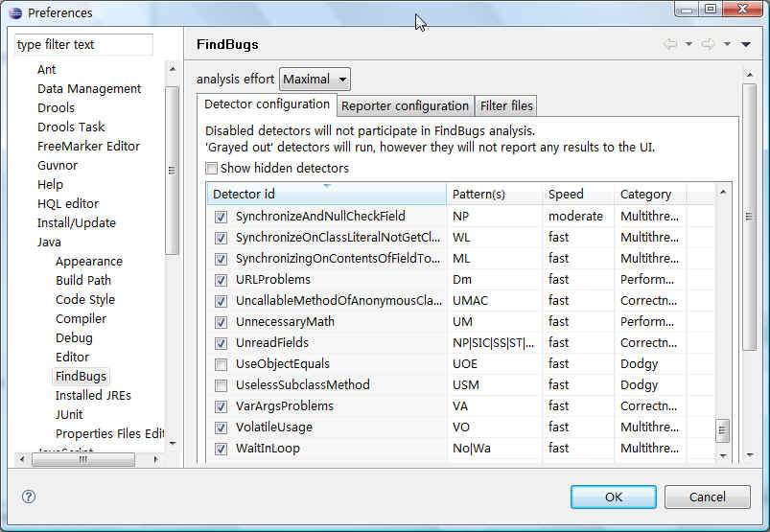Click the help question mark icon
This screenshot has height=532, width=770.
[29, 497]
